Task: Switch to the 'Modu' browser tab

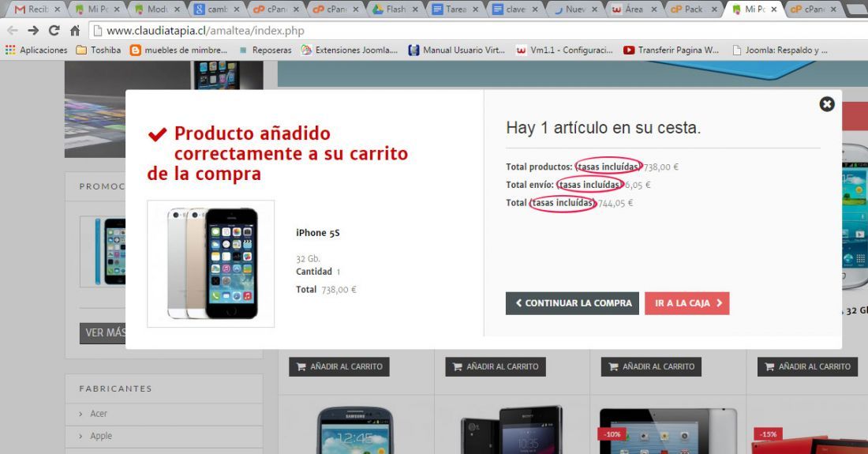Action: (158, 9)
